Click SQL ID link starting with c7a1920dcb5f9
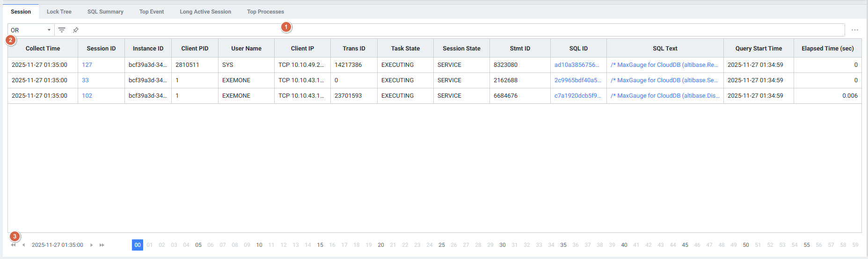Viewport: 868px width, 259px height. [577, 96]
